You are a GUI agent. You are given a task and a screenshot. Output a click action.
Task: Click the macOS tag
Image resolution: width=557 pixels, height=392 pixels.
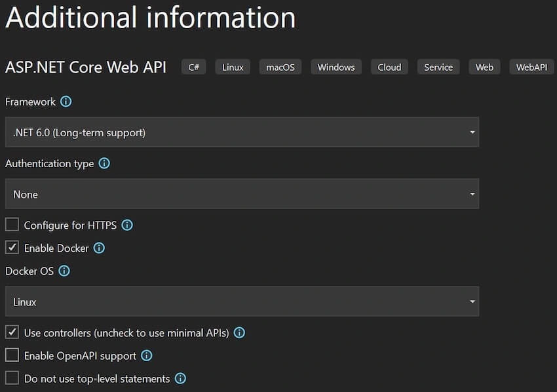coord(280,67)
